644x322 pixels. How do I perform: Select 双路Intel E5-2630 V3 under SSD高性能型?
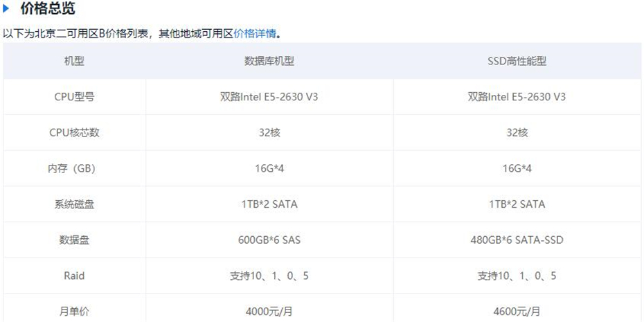tap(517, 97)
